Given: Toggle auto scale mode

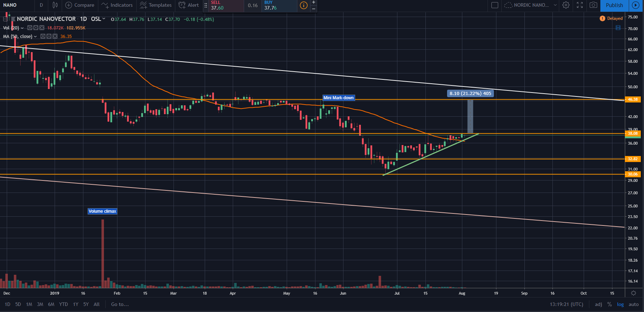Looking at the screenshot, I should pos(634,304).
